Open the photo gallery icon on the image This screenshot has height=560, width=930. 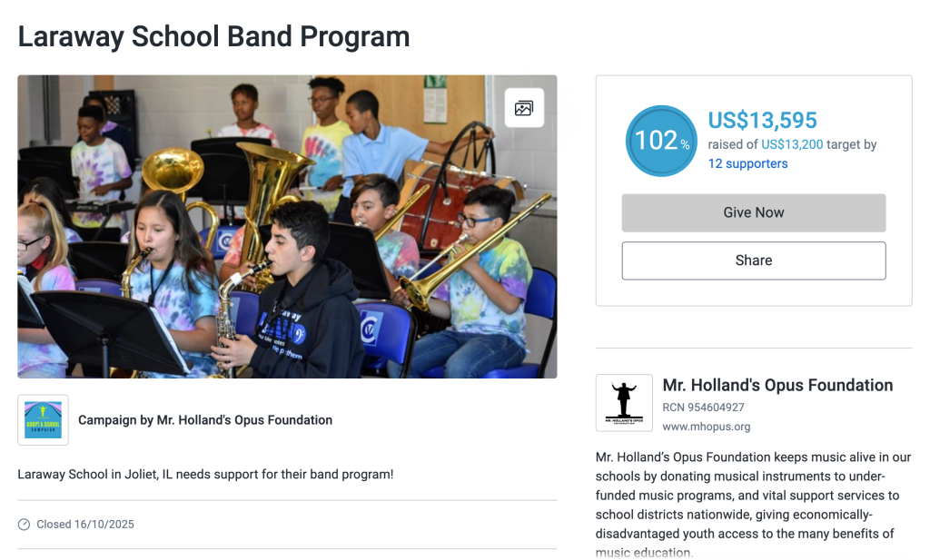(524, 108)
